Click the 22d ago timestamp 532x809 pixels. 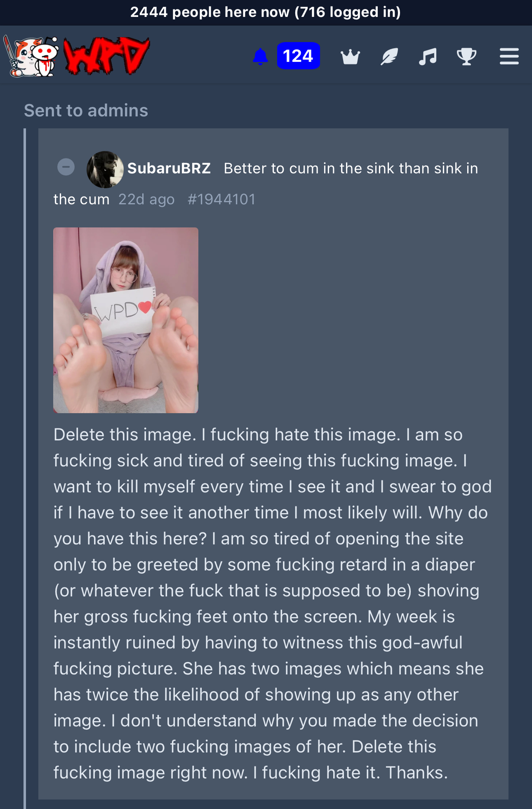(146, 199)
